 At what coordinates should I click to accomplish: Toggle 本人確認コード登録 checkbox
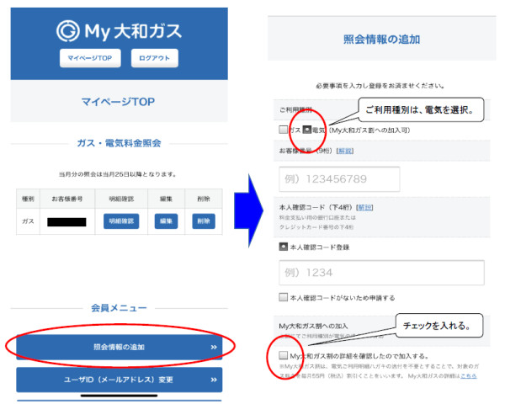tap(283, 247)
